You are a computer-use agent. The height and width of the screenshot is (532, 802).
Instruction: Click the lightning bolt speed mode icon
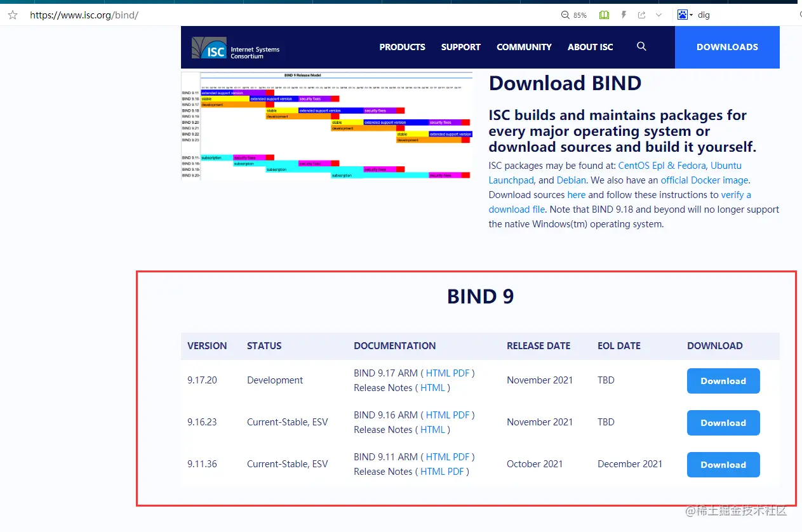pos(624,15)
